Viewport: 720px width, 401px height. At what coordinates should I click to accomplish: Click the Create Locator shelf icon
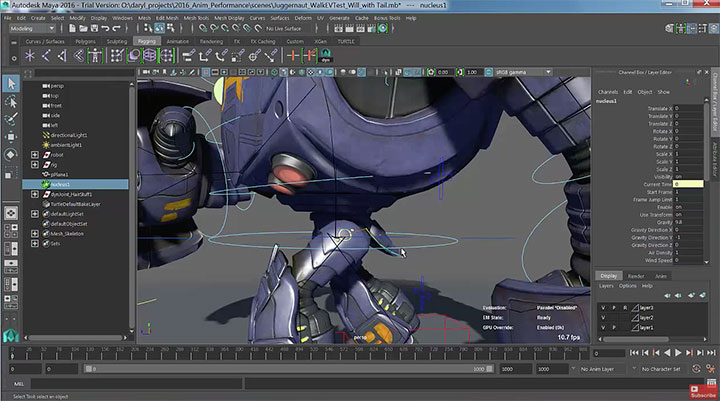tap(30, 56)
